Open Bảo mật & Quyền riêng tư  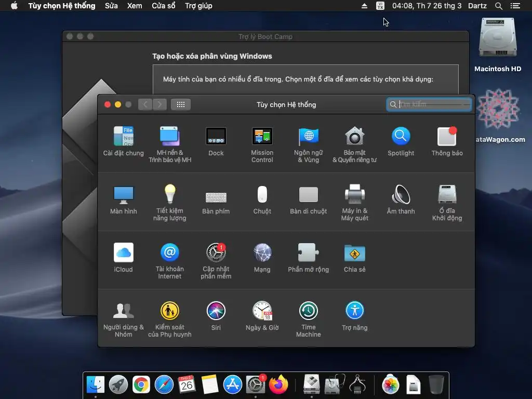tap(354, 144)
